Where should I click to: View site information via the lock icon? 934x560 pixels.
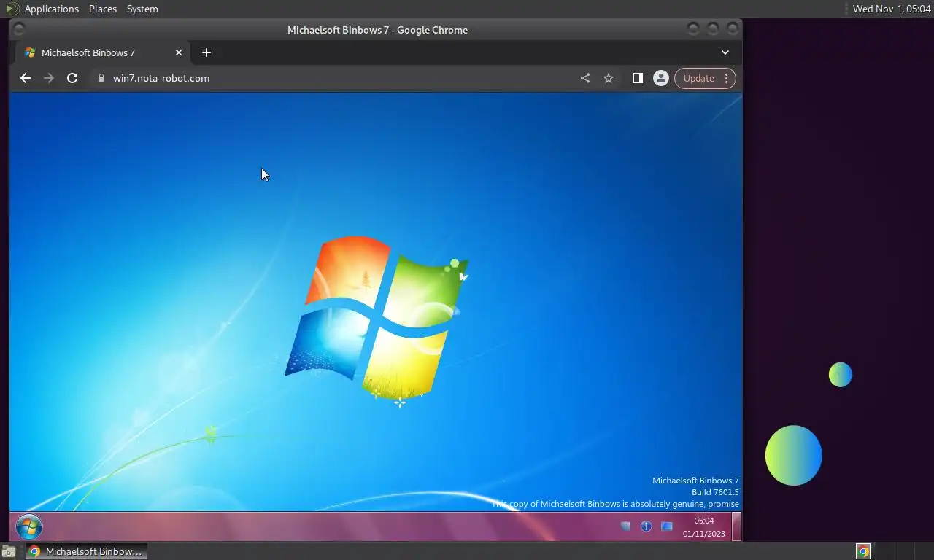click(x=101, y=78)
